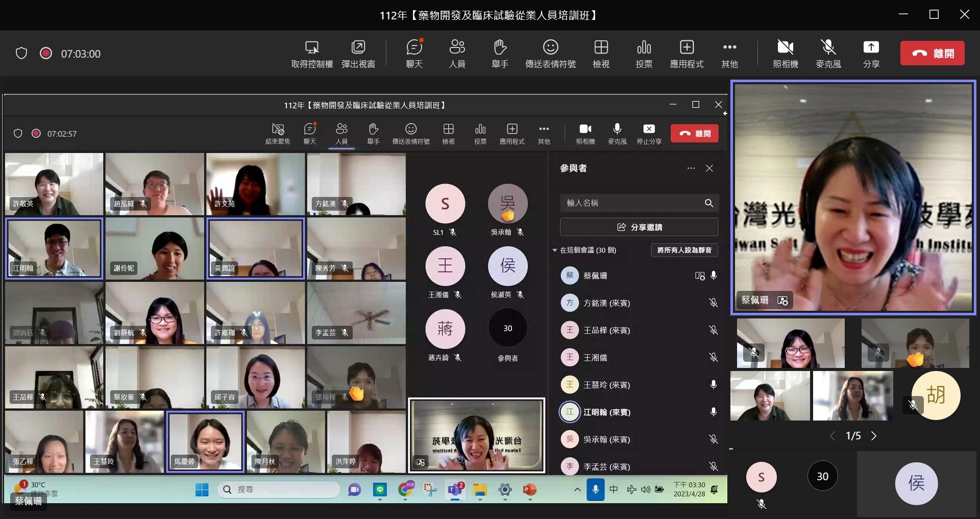
Task: Go to next page of participant gallery 1/5
Action: point(874,436)
